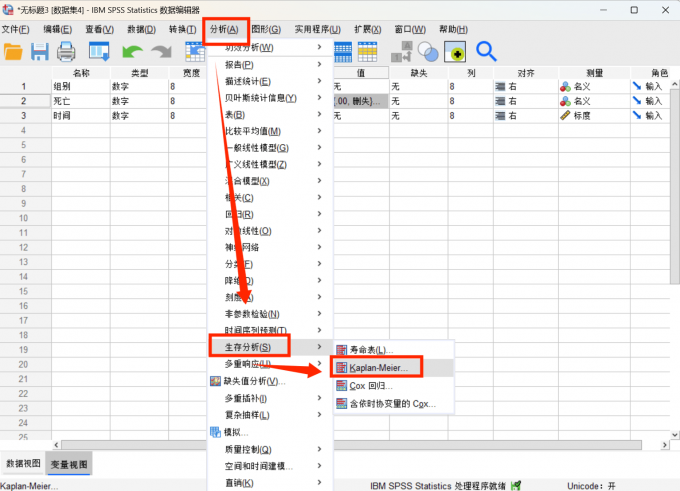Image resolution: width=680 pixels, height=491 pixels.
Task: Open 缺失值分析 missing value analysis item
Action: 270,381
